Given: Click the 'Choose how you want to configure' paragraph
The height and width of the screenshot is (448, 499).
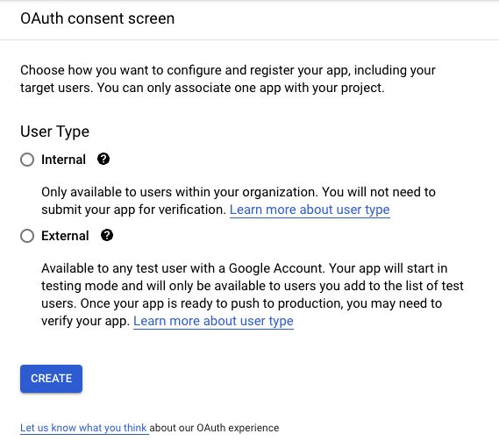Looking at the screenshot, I should pos(228,79).
